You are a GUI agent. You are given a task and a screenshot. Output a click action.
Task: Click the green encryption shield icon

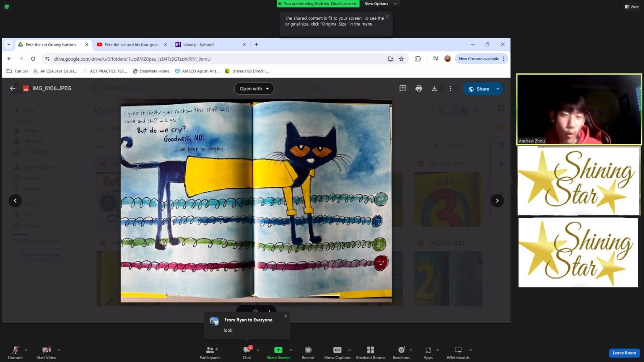(x=7, y=7)
